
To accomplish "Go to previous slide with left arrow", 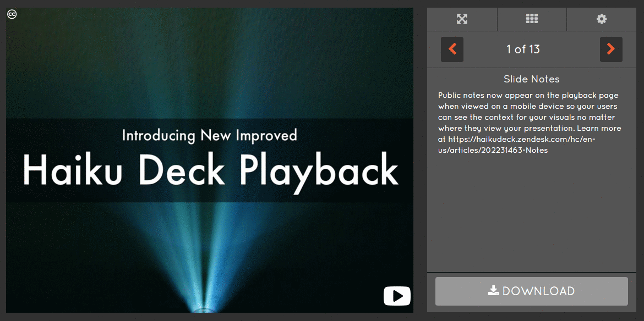I will pyautogui.click(x=452, y=49).
